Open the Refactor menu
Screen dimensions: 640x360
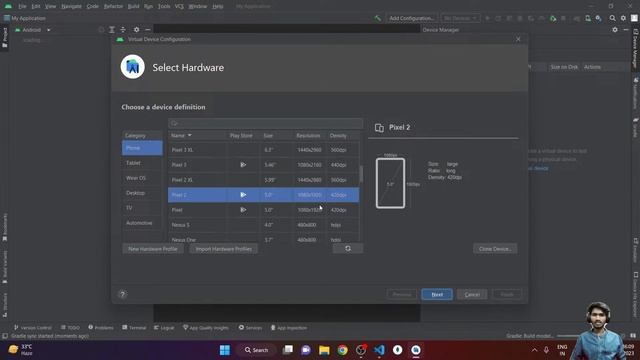[113, 6]
